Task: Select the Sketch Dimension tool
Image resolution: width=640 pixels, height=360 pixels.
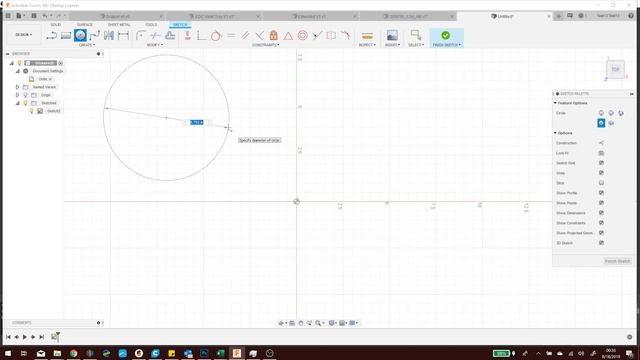Action: pos(123,36)
